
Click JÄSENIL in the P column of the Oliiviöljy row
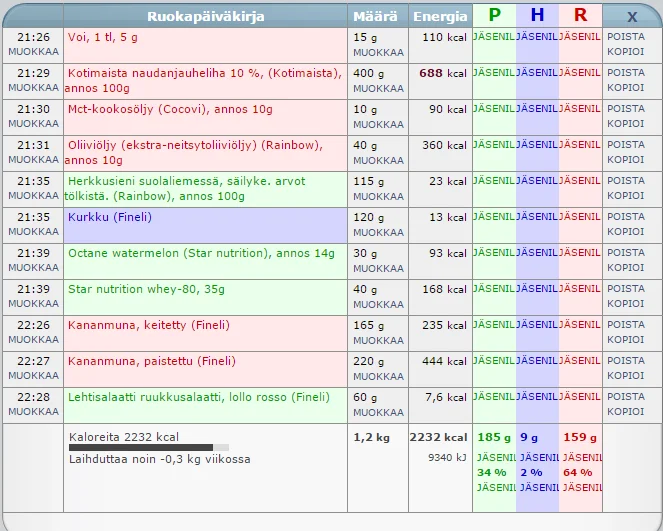[494, 145]
